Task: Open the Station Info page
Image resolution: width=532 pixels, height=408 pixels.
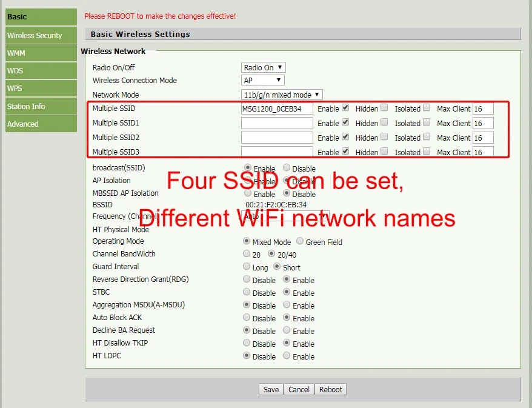Action: click(41, 106)
